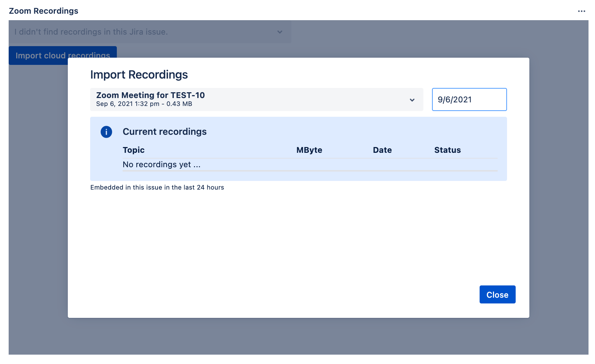Click the Current recordings heading

click(164, 132)
